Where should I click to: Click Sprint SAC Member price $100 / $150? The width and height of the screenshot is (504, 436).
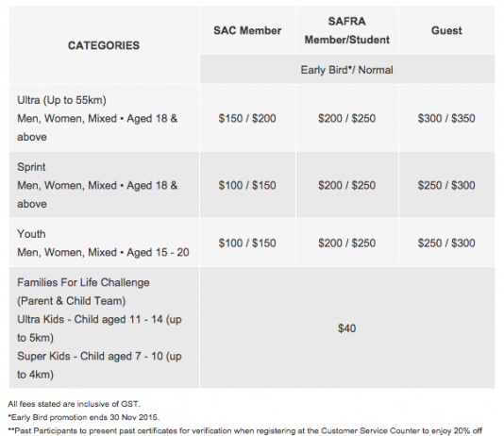tap(247, 185)
